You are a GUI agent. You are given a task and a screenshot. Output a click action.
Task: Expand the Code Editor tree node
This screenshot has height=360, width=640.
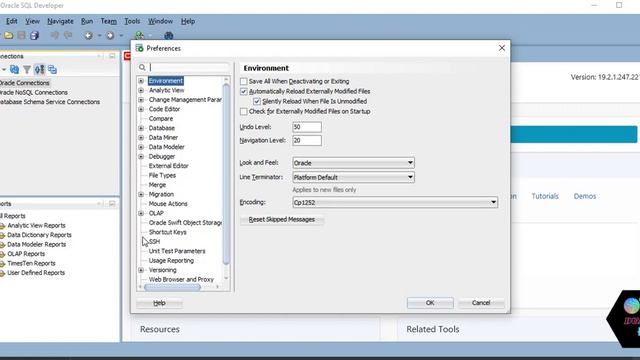pyautogui.click(x=141, y=109)
